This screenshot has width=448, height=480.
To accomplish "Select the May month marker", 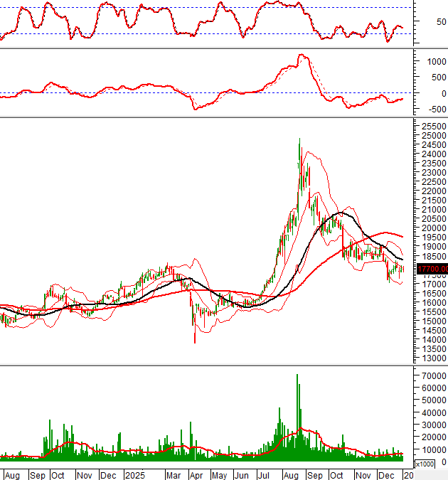I will (x=220, y=474).
